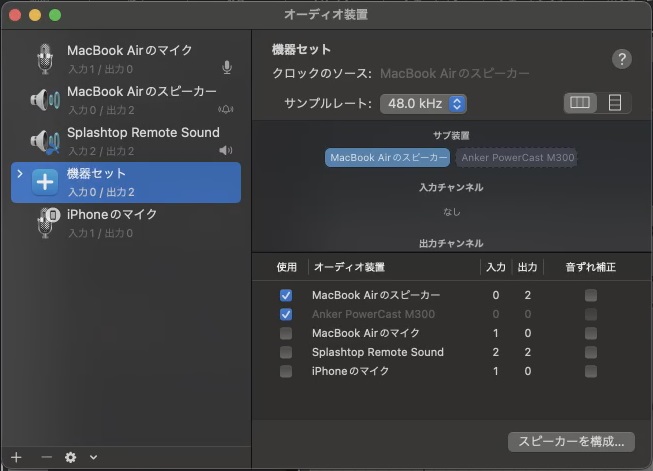The image size is (653, 471).
Task: Click the Splashtop Remote Sound device icon
Action: click(x=45, y=141)
